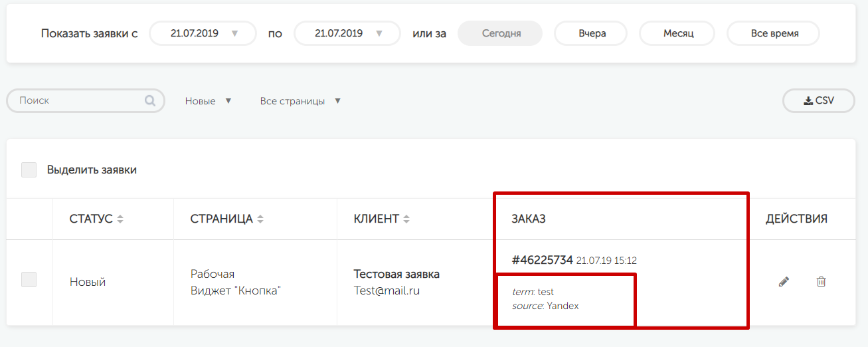The width and height of the screenshot is (868, 347).
Task: Expand the Все страницы filter
Action: pyautogui.click(x=300, y=101)
